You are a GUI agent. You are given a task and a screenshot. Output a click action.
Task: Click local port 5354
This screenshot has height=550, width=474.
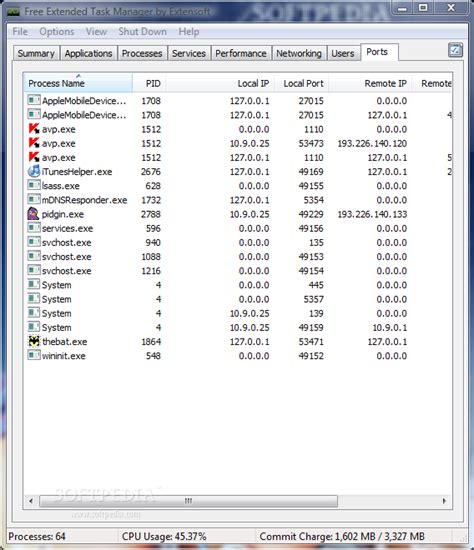click(x=313, y=200)
